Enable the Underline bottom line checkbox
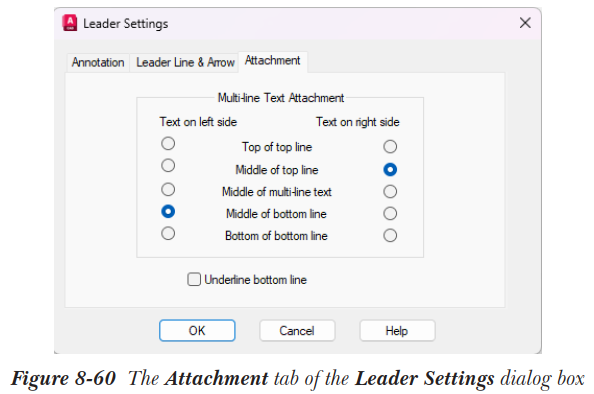This screenshot has width=594, height=394. coord(194,280)
